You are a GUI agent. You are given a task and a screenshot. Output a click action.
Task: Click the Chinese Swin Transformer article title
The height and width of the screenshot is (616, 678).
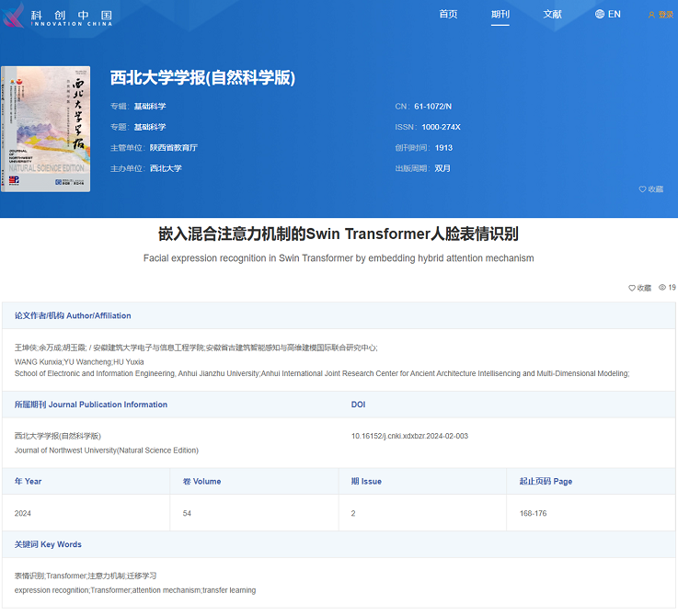coord(339,234)
